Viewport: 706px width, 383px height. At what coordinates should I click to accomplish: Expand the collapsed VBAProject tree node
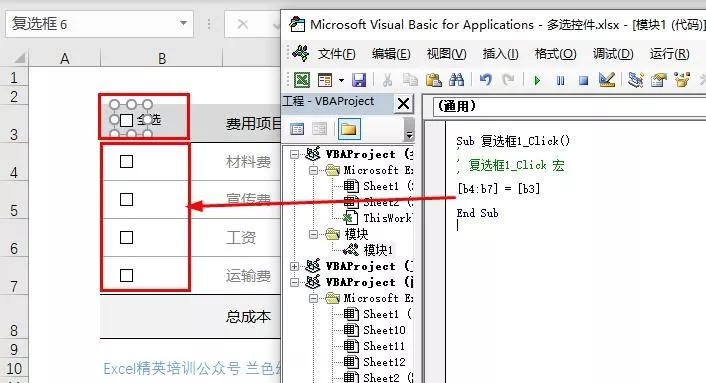click(294, 266)
